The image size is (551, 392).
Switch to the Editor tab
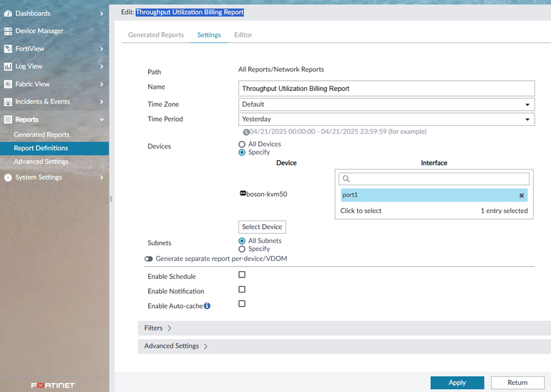[x=243, y=35]
